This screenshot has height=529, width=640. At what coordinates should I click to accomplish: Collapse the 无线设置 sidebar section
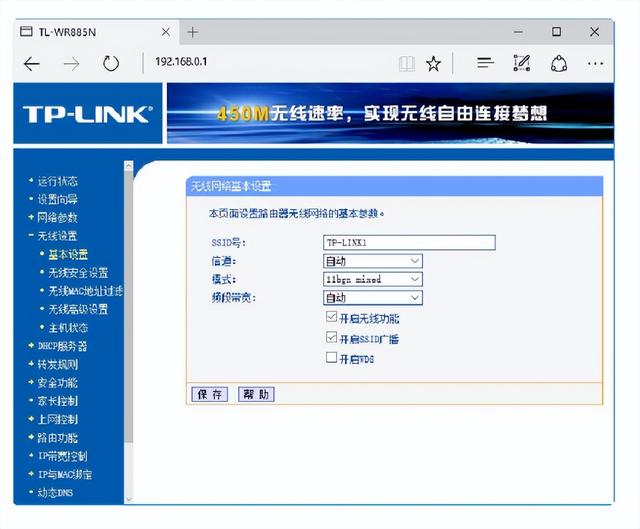57,236
